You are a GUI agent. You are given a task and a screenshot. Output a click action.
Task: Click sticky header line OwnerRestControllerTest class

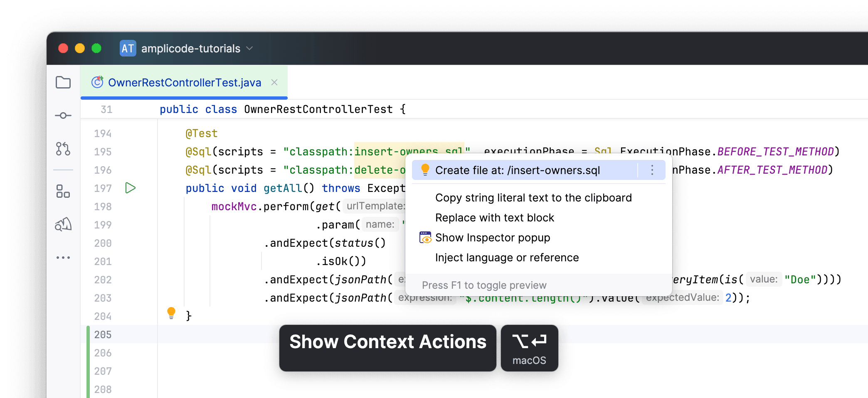pos(283,109)
